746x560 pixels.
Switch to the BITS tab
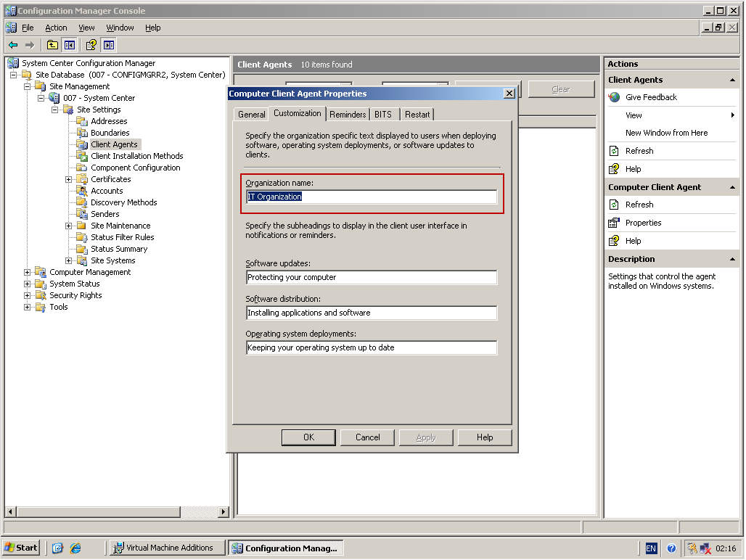pyautogui.click(x=382, y=115)
